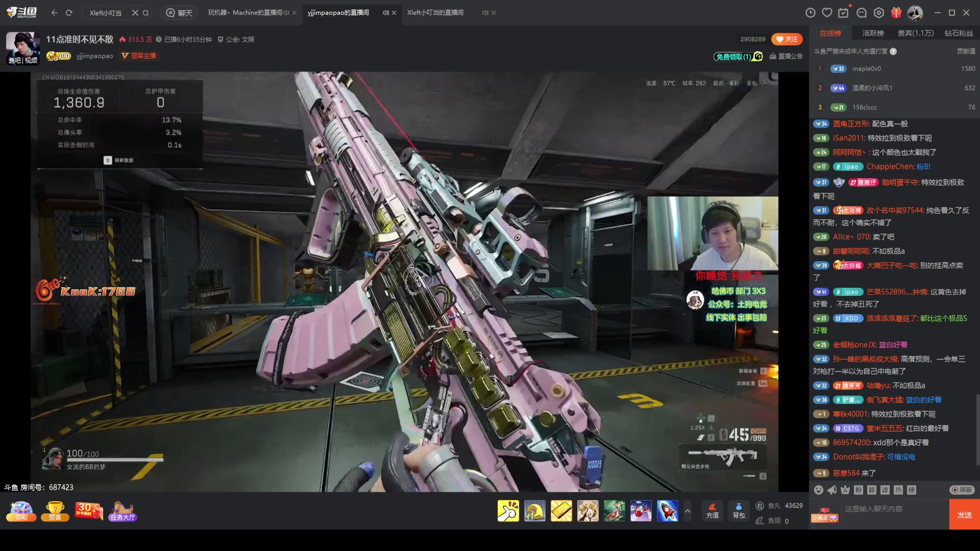Click the 冠军主播 badge
980x551 pixels.
[139, 56]
